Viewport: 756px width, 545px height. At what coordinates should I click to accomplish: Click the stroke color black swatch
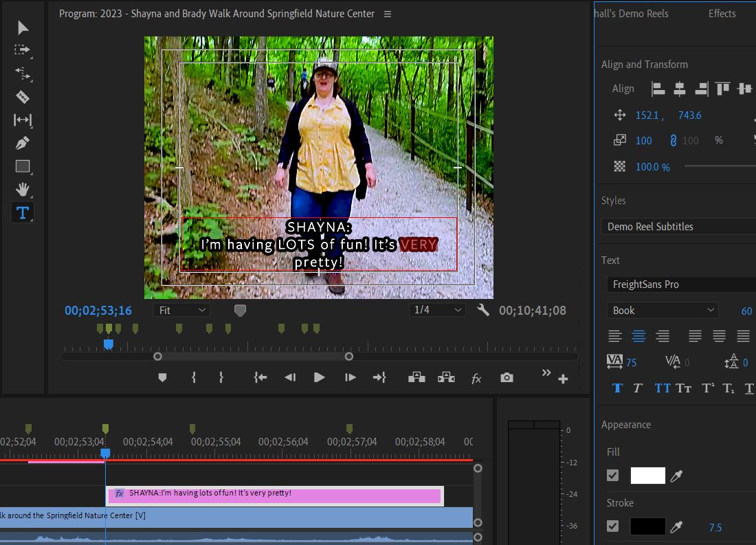pyautogui.click(x=647, y=526)
